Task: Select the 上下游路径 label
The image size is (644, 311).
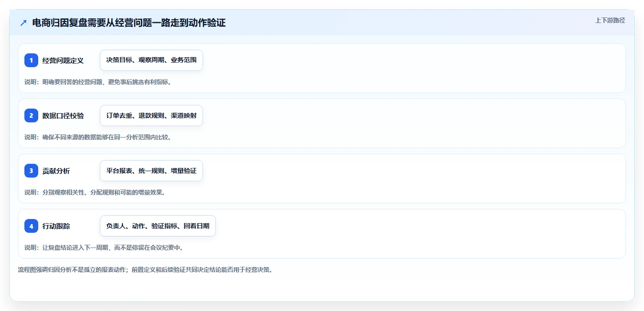Action: click(610, 20)
